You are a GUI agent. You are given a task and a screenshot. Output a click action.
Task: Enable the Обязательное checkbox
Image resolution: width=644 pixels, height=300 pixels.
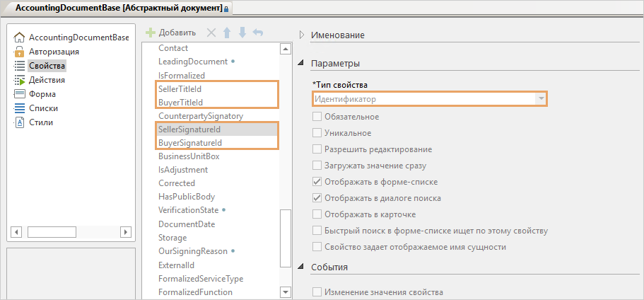pyautogui.click(x=317, y=117)
